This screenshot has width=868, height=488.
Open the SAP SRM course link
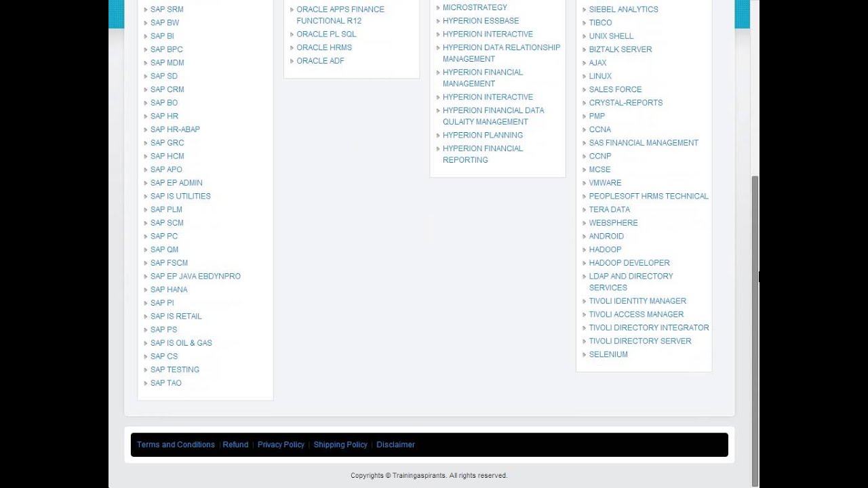(x=167, y=9)
